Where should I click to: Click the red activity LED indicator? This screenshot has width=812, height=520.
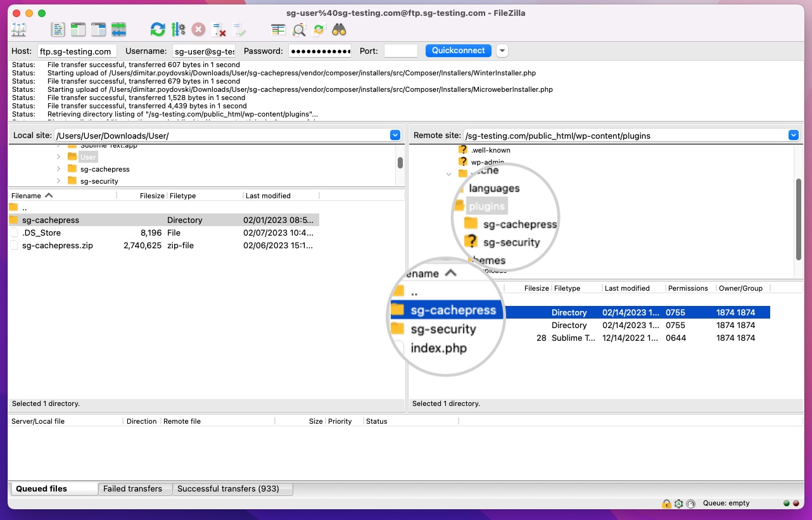pos(796,504)
